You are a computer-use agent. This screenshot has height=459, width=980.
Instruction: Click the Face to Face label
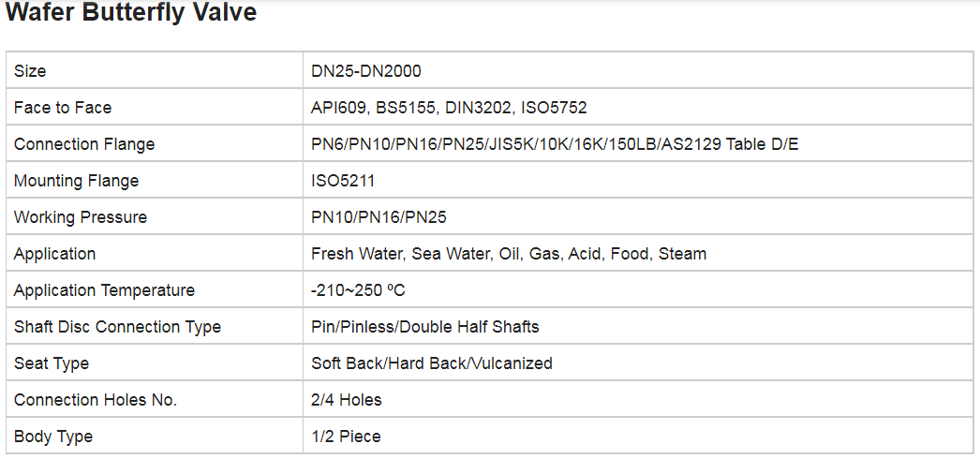(x=63, y=108)
